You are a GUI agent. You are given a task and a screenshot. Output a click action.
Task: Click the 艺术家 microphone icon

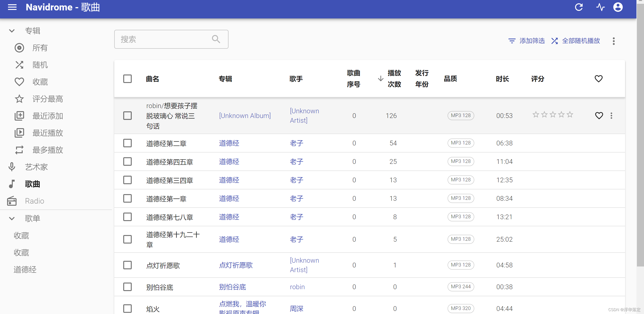[12, 167]
